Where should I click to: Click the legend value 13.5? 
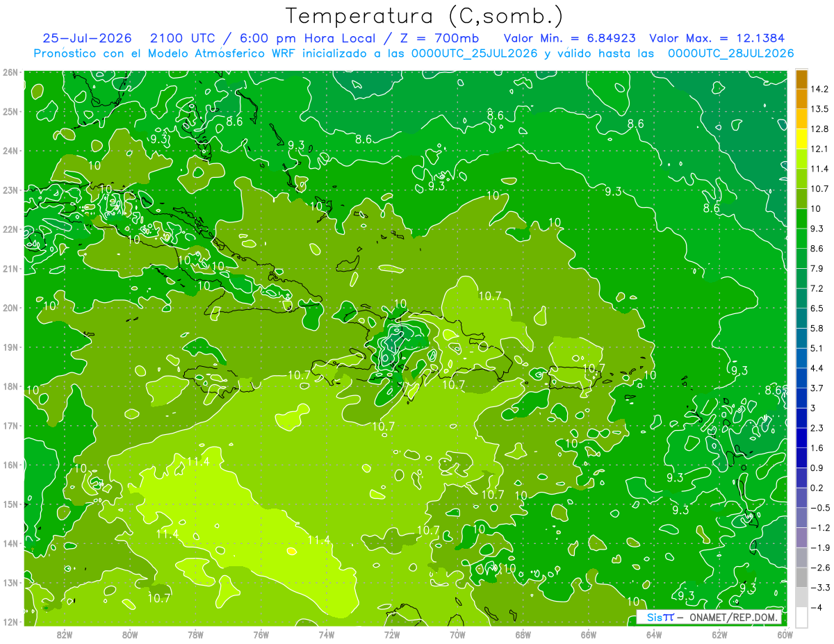(x=819, y=109)
